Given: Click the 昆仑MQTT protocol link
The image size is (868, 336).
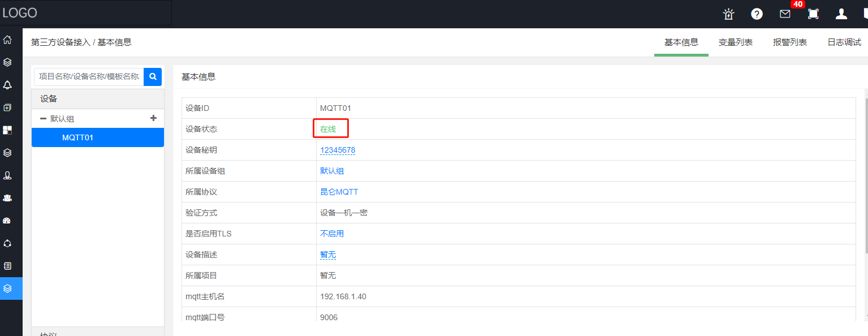Looking at the screenshot, I should click(x=339, y=192).
